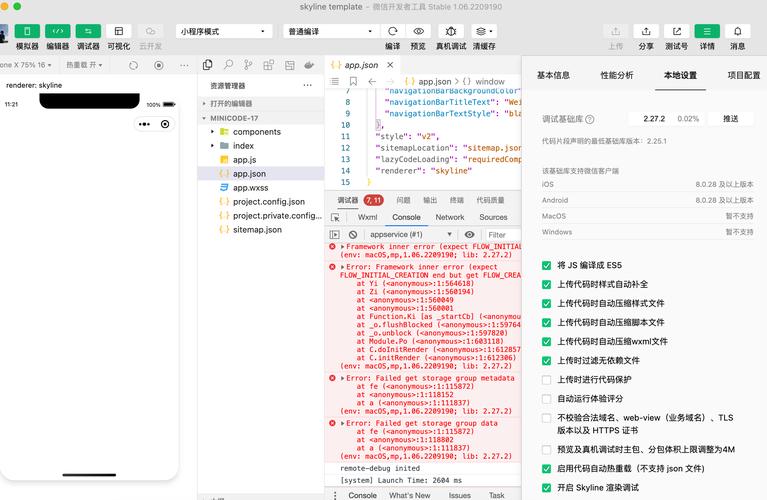The width and height of the screenshot is (767, 500).
Task: Click the simulator record/stop circle icon
Action: tap(158, 65)
